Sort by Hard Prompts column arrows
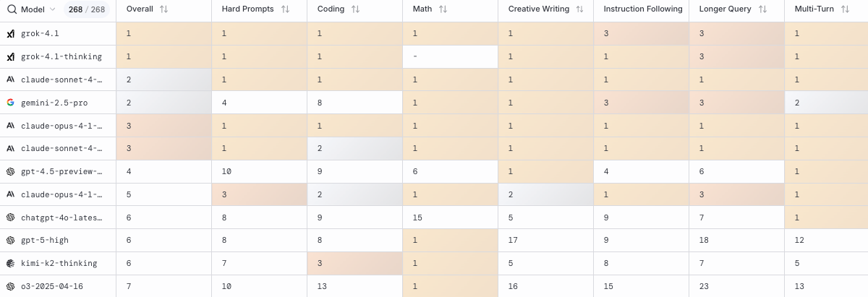 [x=285, y=9]
